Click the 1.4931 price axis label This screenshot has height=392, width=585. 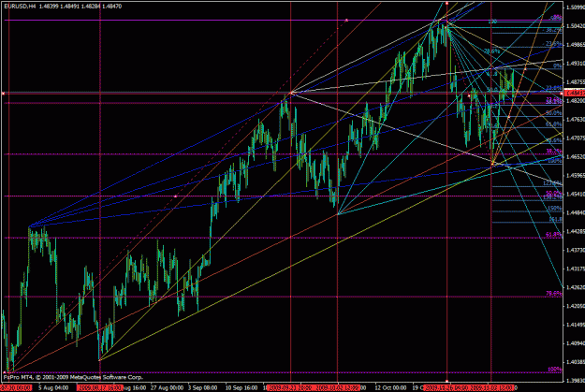(576, 64)
